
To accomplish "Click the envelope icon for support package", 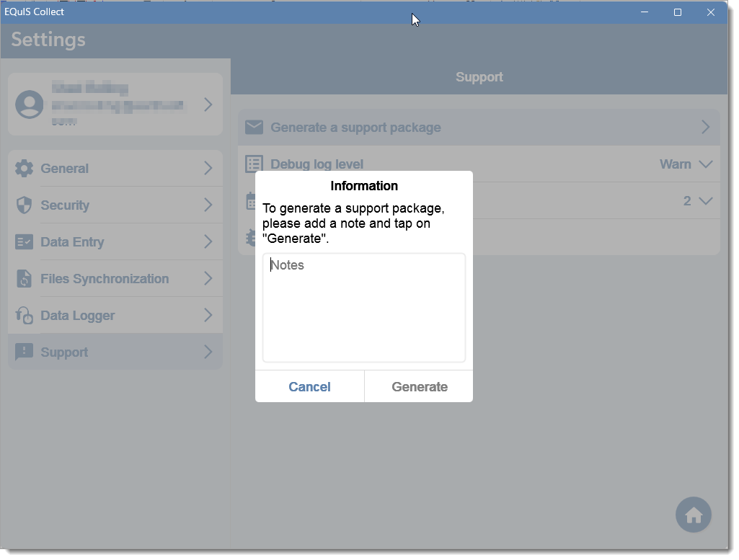I will click(254, 127).
